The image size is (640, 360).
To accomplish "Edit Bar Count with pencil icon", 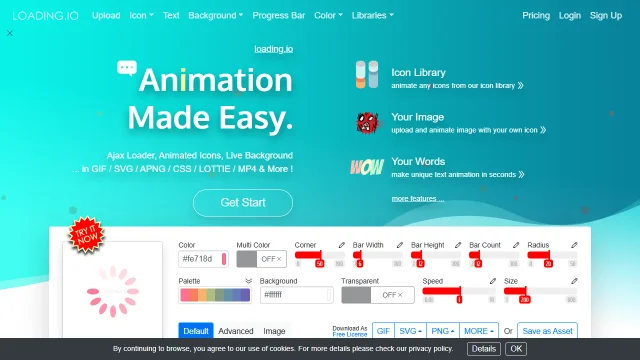I will [x=516, y=245].
